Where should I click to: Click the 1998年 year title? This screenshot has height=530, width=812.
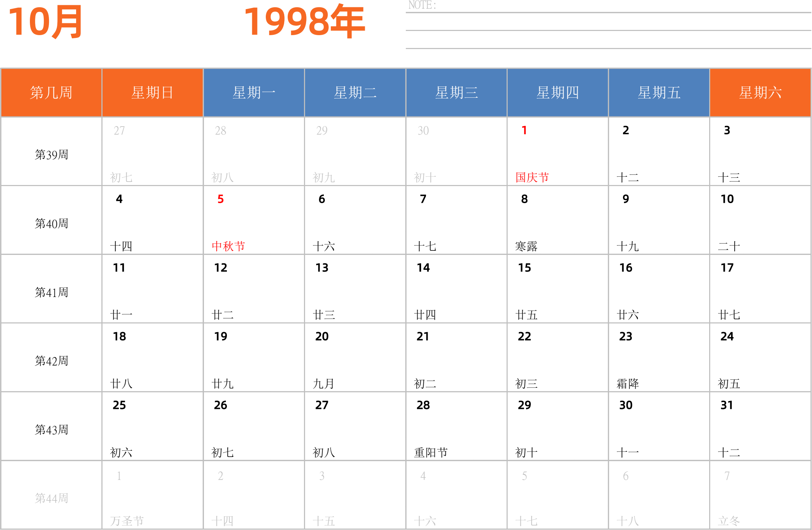tap(304, 22)
